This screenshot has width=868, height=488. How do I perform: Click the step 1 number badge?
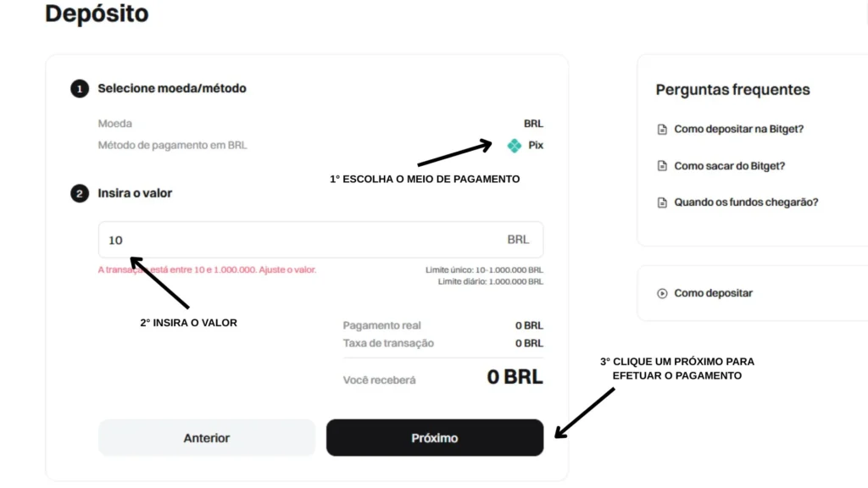[x=80, y=88]
